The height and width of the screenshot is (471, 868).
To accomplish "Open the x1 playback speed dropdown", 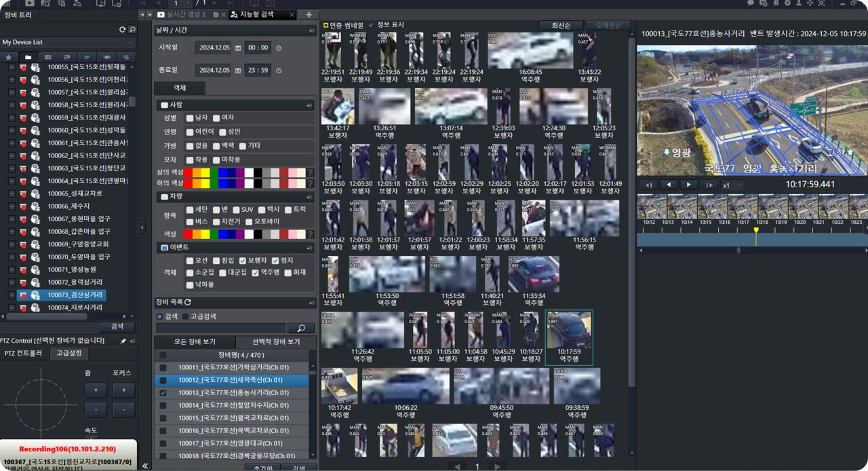I will click(730, 185).
